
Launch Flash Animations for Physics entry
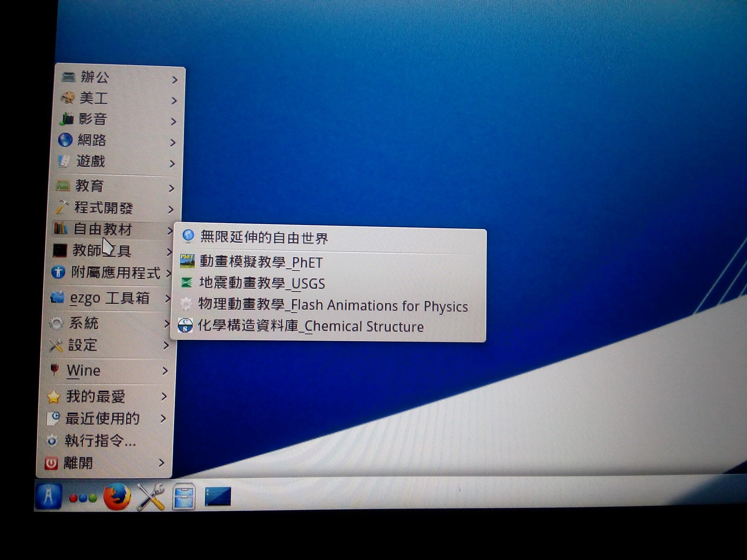click(x=332, y=305)
